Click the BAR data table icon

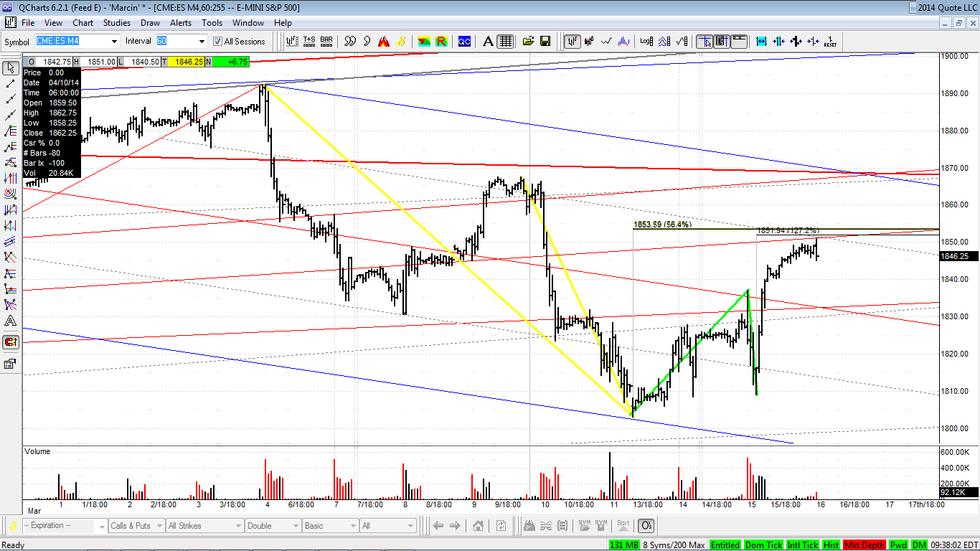tap(326, 42)
